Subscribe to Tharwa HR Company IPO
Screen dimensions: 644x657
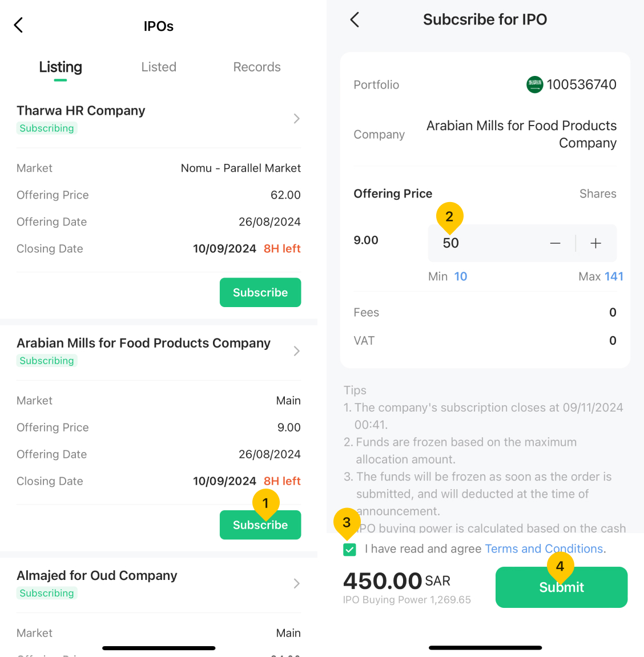(x=260, y=292)
